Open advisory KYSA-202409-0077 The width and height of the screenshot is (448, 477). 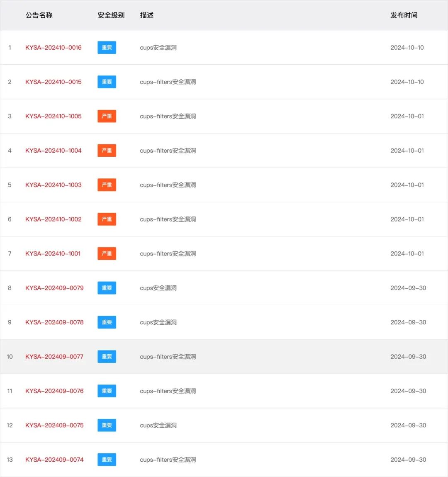tap(54, 357)
